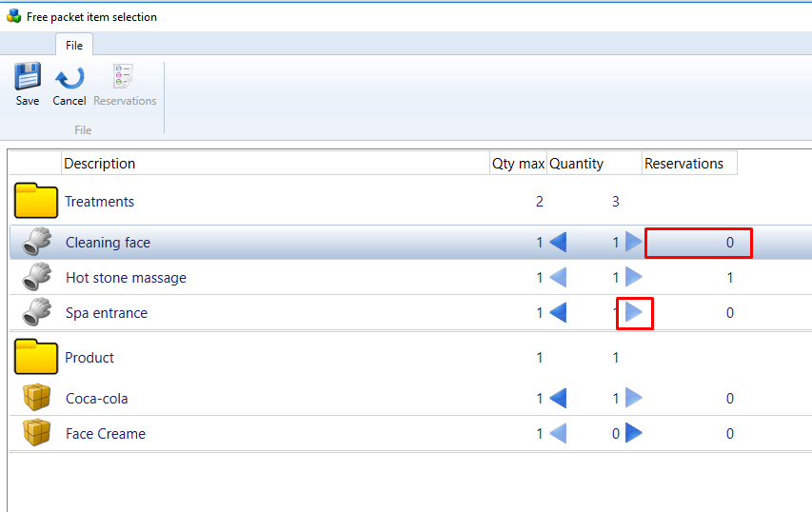Click reservations value of Hot stone massage
This screenshot has height=512, width=812.
coord(730,278)
